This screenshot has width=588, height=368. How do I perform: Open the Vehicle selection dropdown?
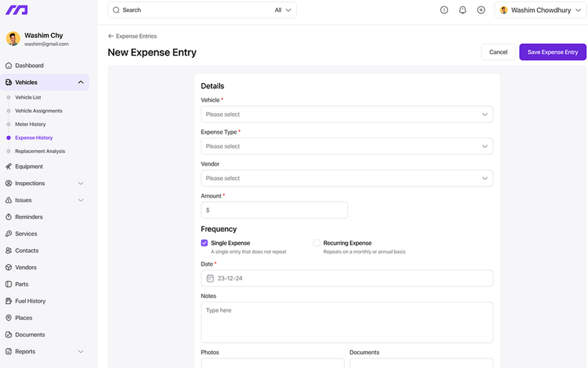point(347,114)
